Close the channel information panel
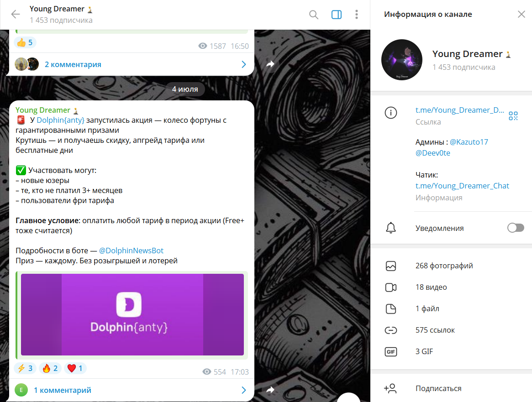This screenshot has width=532, height=402. (x=521, y=14)
